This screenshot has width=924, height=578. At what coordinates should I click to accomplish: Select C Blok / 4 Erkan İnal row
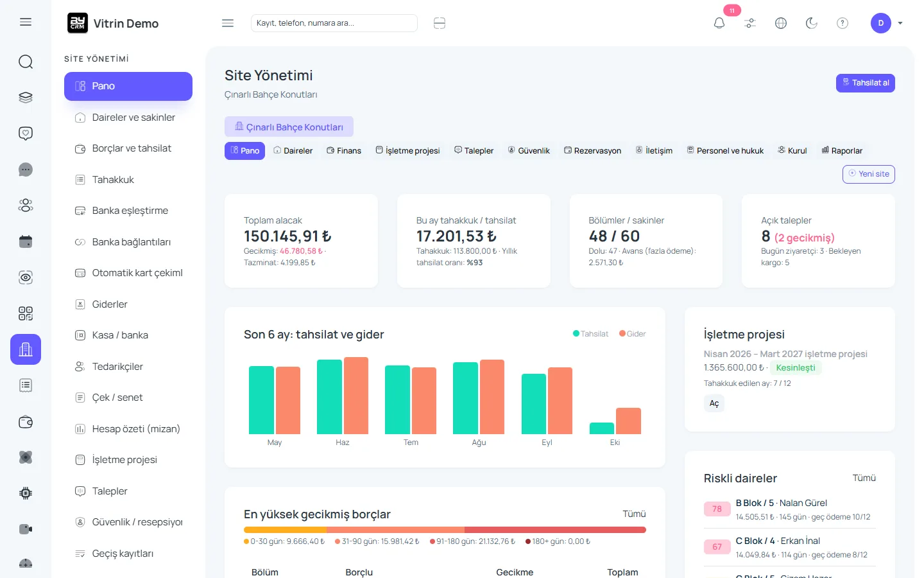point(790,548)
